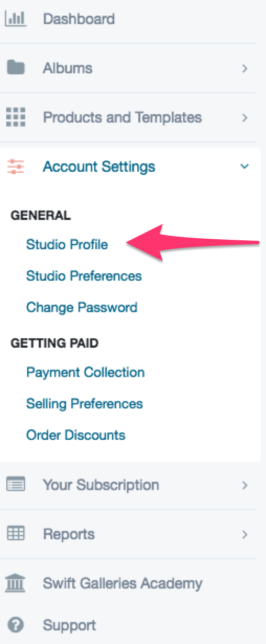
Task: Select the Dashboard menu label
Action: point(79,19)
